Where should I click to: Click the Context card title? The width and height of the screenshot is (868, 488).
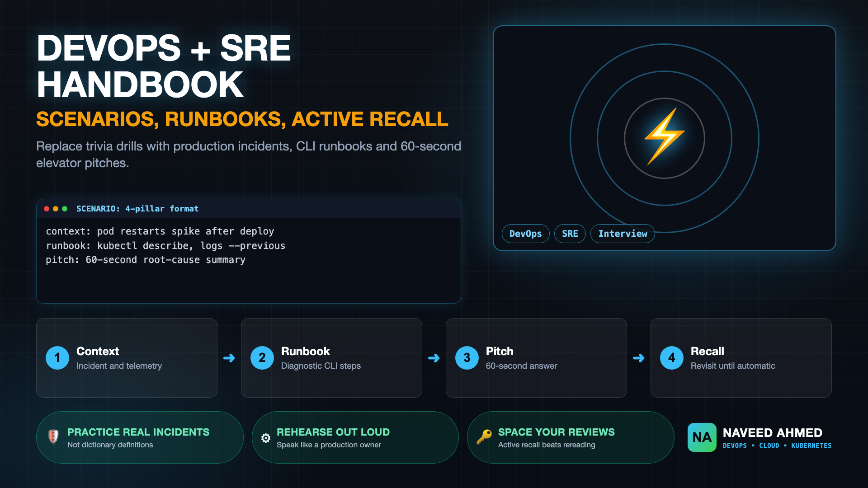(98, 351)
